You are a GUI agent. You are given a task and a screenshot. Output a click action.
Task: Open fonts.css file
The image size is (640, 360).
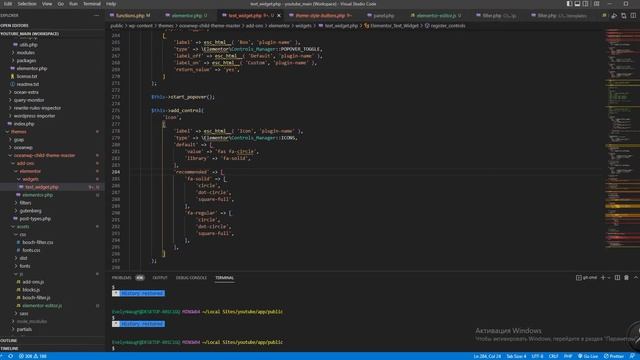click(31, 250)
